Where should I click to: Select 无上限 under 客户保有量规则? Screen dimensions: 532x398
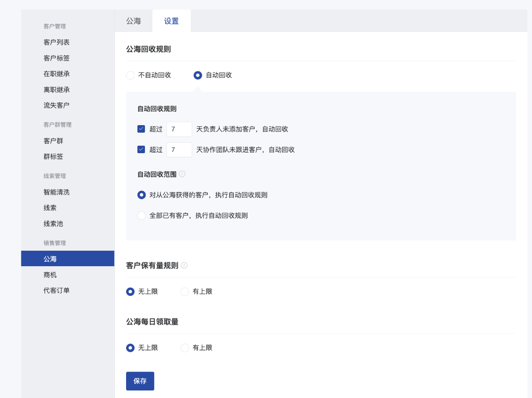(130, 292)
